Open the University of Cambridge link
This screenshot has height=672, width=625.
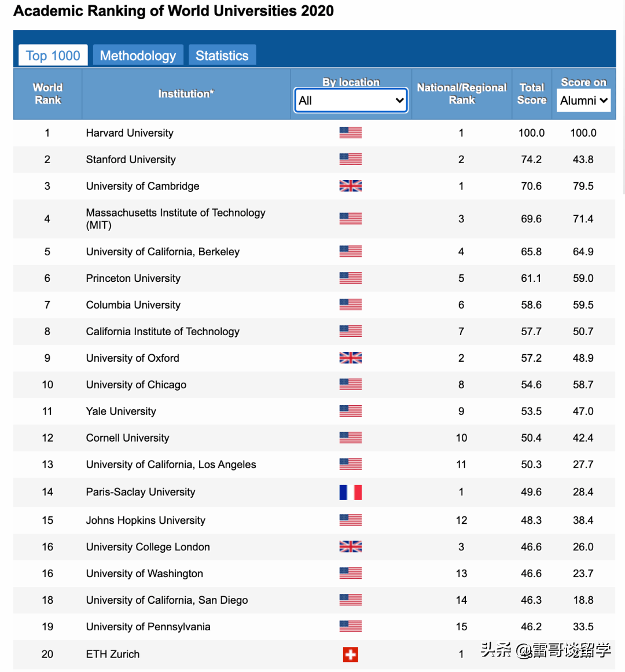142,186
